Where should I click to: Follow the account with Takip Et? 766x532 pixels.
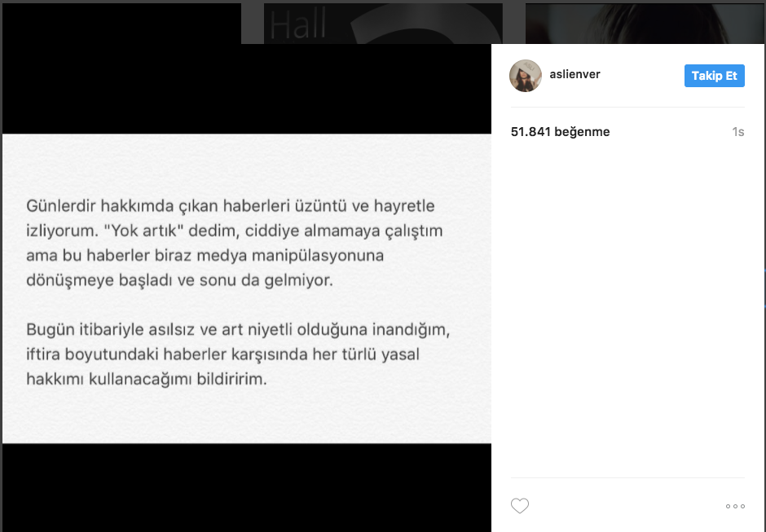click(x=714, y=76)
